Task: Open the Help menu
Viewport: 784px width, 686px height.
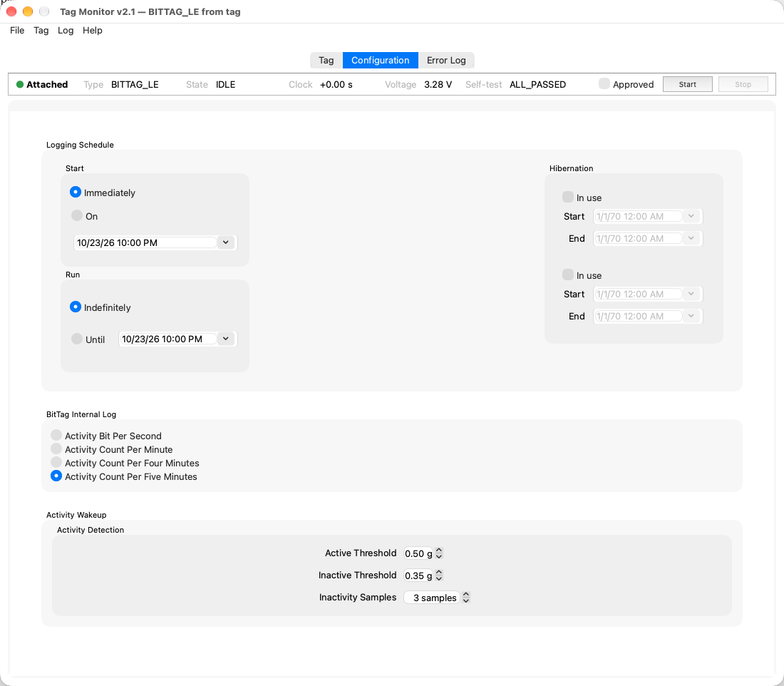Action: pyautogui.click(x=93, y=31)
